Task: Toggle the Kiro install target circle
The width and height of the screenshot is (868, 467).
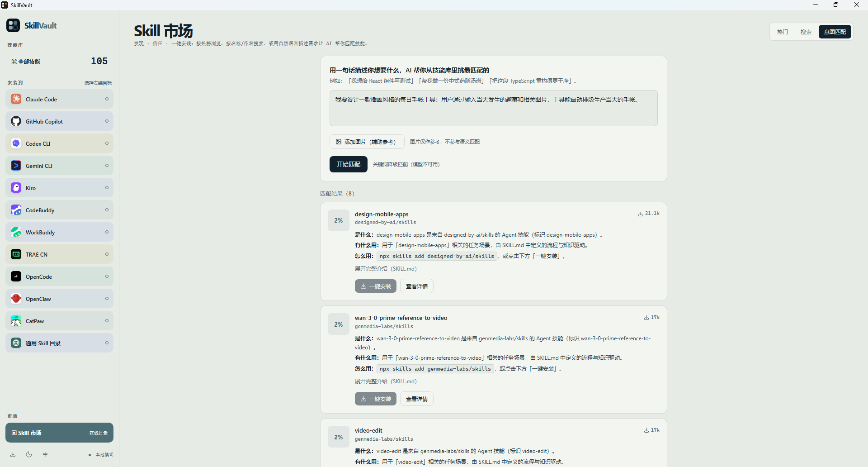Action: [107, 188]
